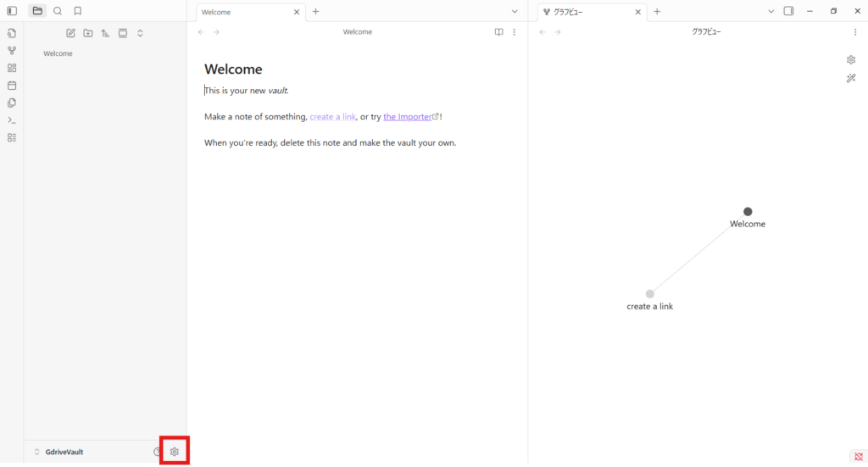Toggle the left sidebar collapse
This screenshot has width=868, height=467.
click(x=12, y=11)
